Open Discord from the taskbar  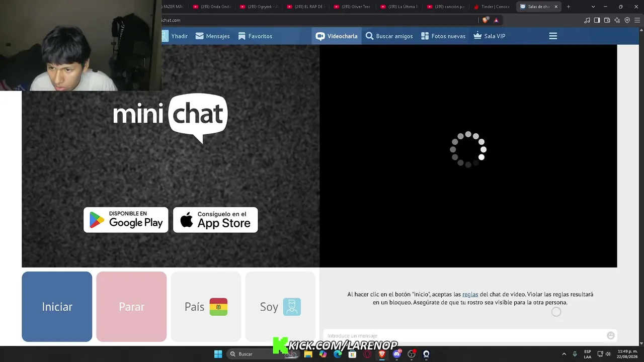[397, 354]
